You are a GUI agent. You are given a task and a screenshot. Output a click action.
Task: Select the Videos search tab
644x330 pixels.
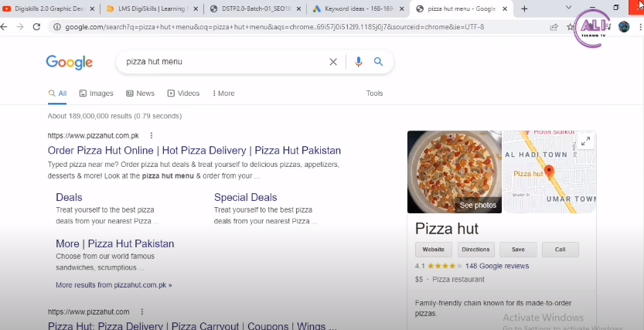pyautogui.click(x=183, y=94)
